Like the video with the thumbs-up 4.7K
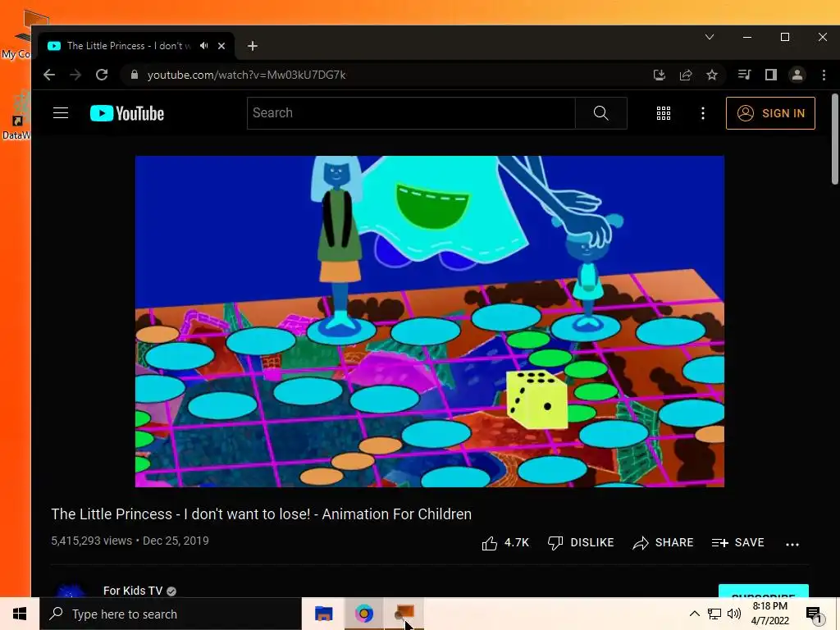The width and height of the screenshot is (840, 630). pos(505,543)
